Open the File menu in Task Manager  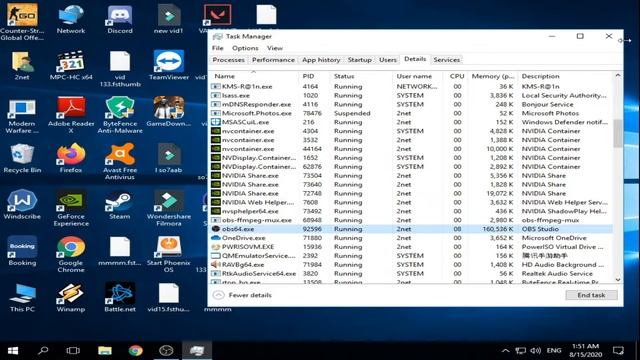tap(218, 48)
